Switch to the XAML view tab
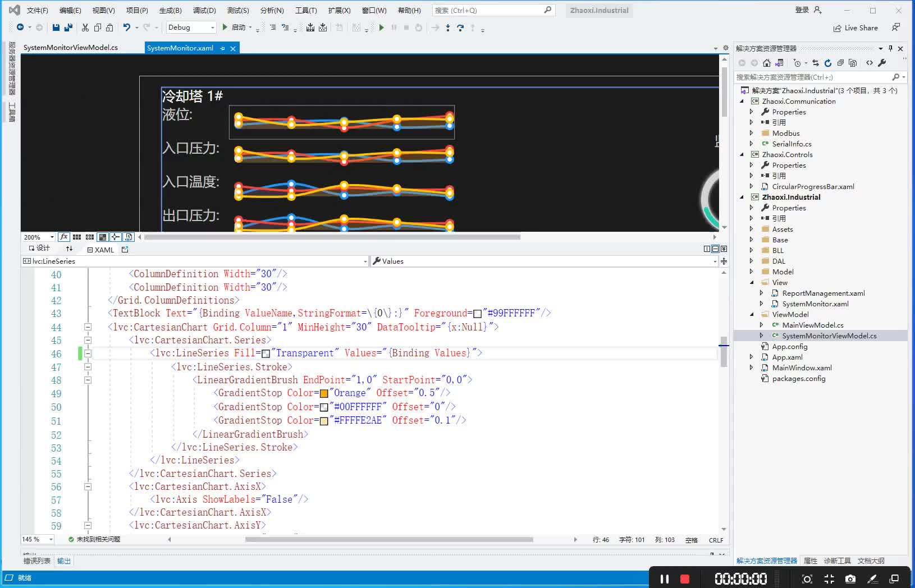 coord(100,250)
